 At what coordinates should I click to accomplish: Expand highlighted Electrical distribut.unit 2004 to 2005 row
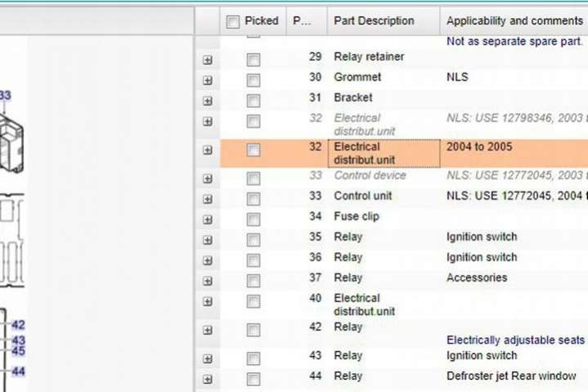point(207,151)
